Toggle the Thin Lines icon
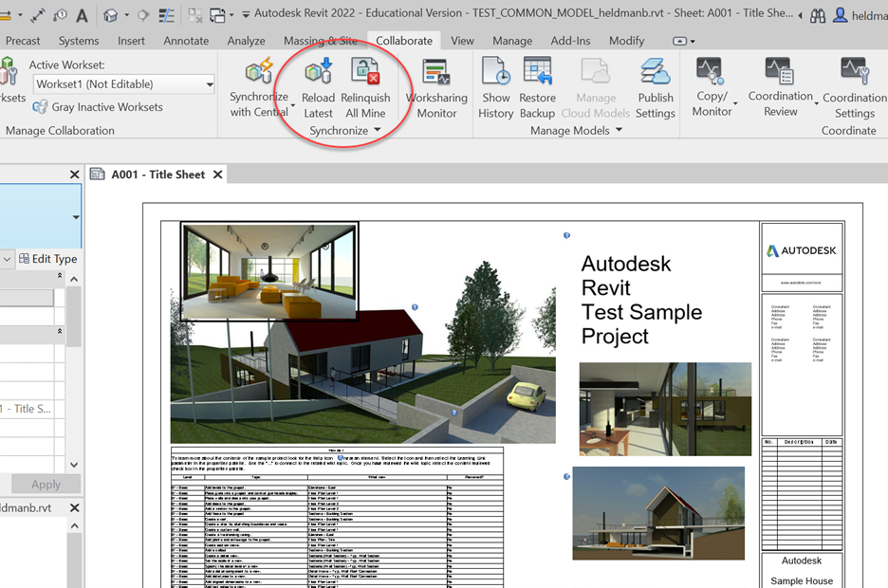This screenshot has height=588, width=888. tap(166, 15)
